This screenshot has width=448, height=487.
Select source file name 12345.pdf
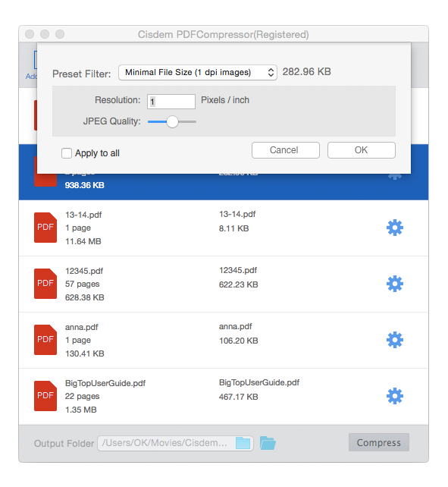84,271
